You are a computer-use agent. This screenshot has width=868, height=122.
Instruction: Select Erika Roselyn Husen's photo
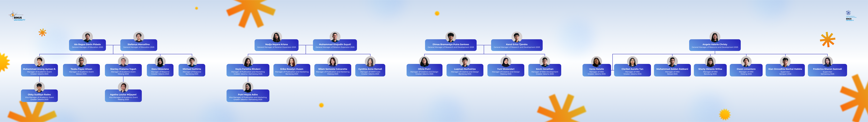[x=292, y=62]
